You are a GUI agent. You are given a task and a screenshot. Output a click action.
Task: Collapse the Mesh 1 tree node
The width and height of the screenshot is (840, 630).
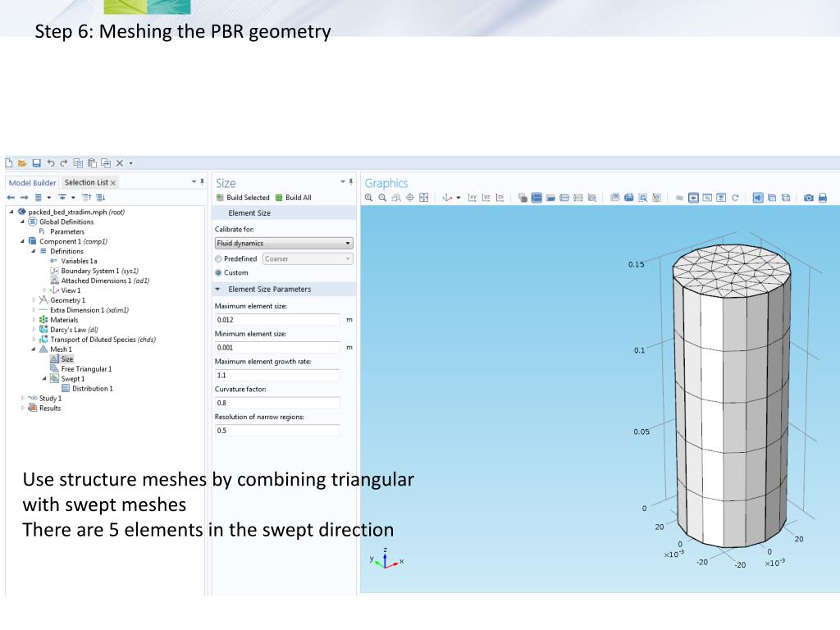tap(34, 349)
